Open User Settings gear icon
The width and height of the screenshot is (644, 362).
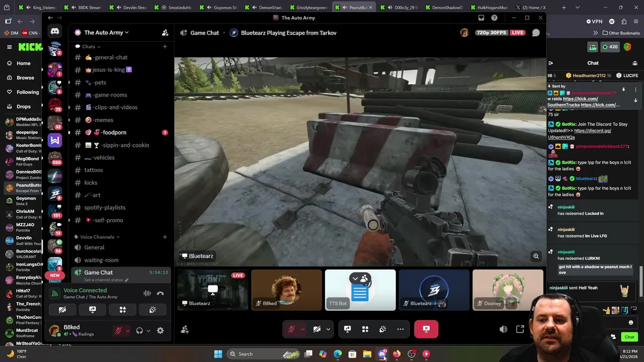coord(160,330)
